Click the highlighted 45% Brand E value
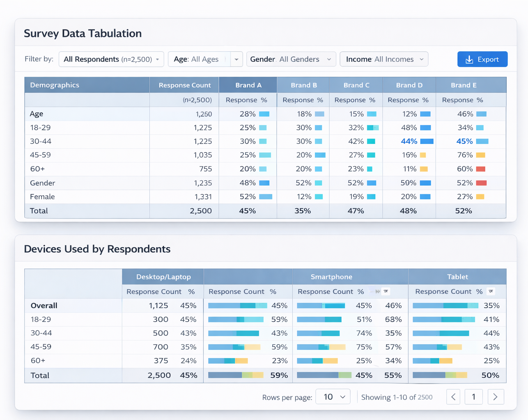The height and width of the screenshot is (420, 528). coord(464,141)
